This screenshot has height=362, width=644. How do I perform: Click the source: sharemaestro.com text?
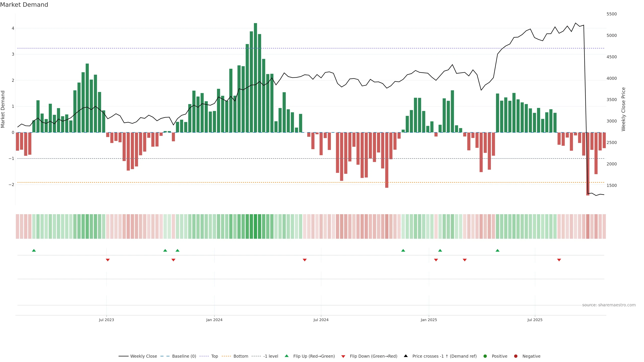[x=609, y=305]
